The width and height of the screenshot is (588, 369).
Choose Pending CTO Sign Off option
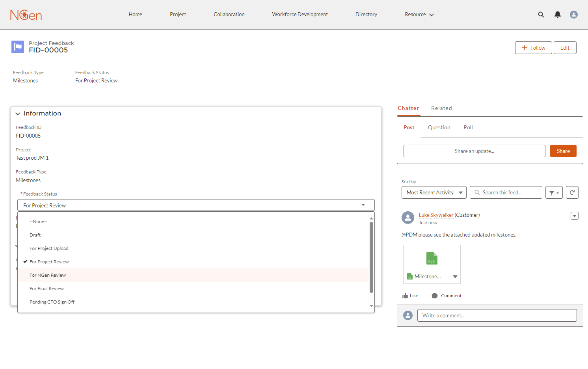click(193, 302)
